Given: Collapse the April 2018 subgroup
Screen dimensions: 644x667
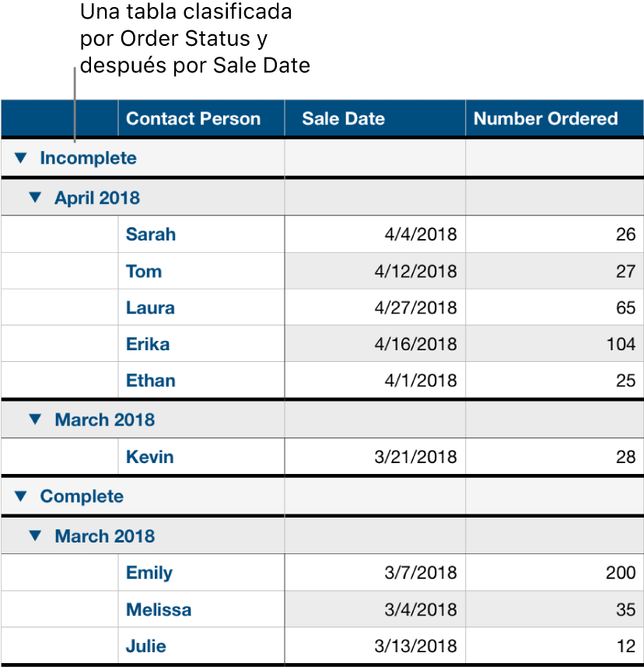Looking at the screenshot, I should [x=35, y=197].
